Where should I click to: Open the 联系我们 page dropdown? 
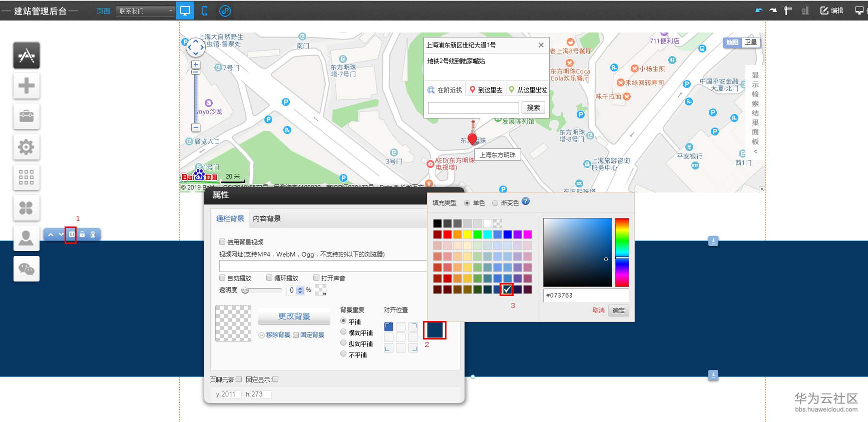click(x=145, y=11)
